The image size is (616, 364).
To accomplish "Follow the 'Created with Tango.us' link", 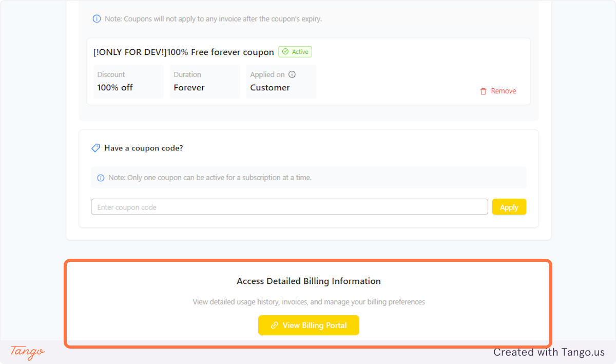I will [x=549, y=352].
